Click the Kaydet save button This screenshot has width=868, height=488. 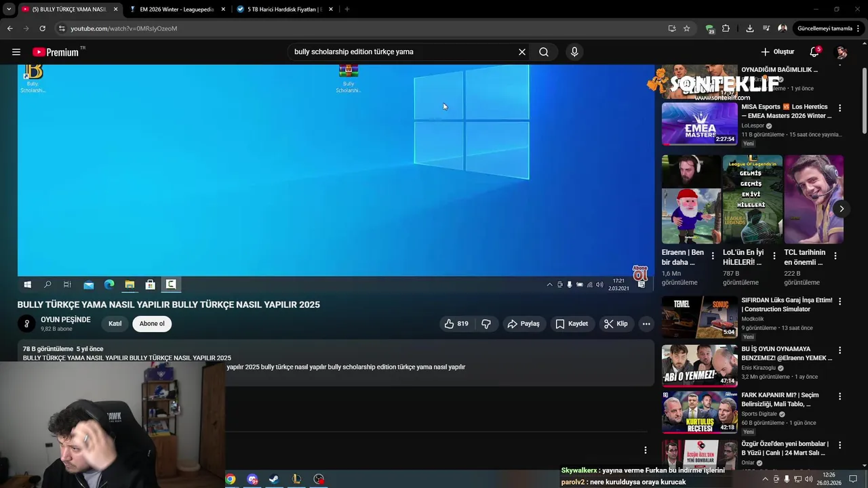pyautogui.click(x=572, y=324)
